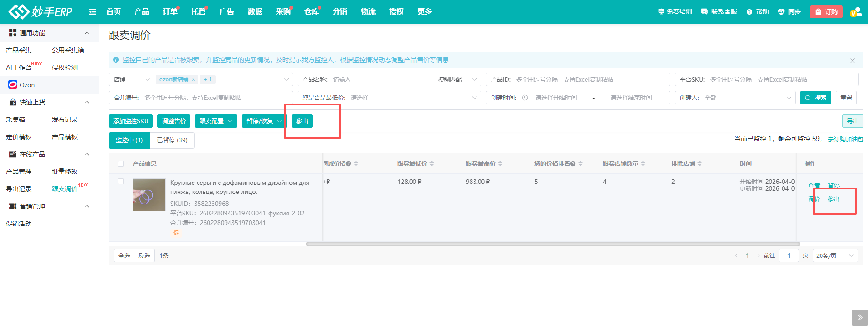868x329 pixels.
Task: Open the 广告 top menu
Action: (x=227, y=12)
